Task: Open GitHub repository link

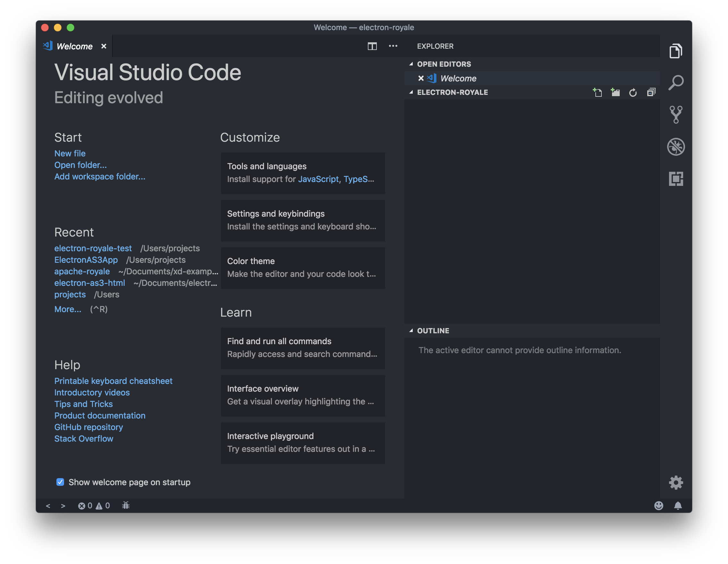Action: click(89, 427)
